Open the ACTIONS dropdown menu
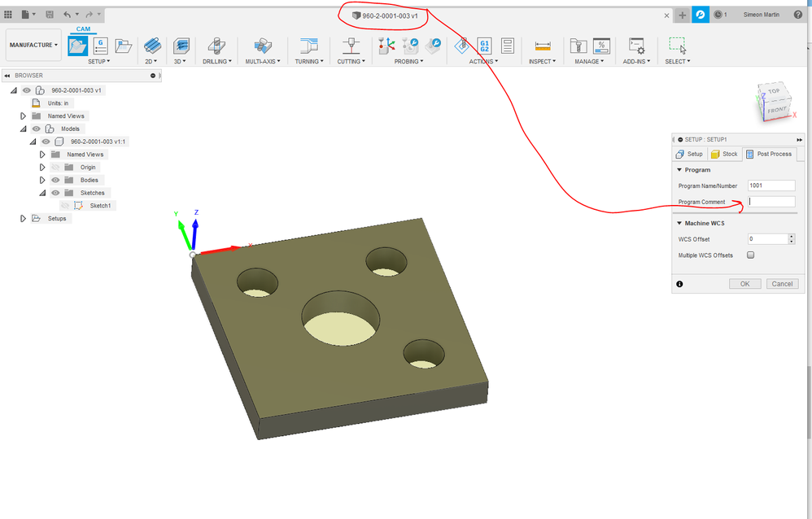This screenshot has height=519, width=812. coord(483,61)
